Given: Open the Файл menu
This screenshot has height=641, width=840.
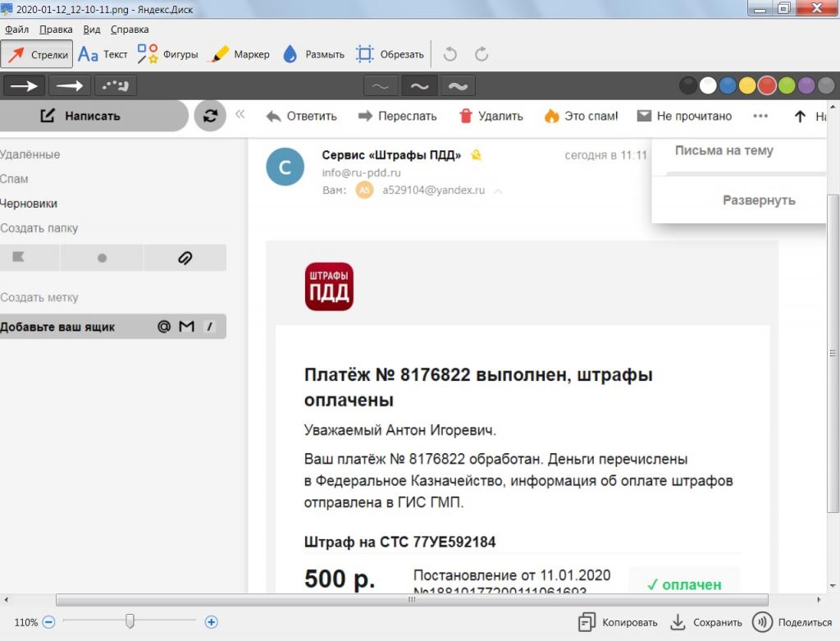Looking at the screenshot, I should coord(17,30).
